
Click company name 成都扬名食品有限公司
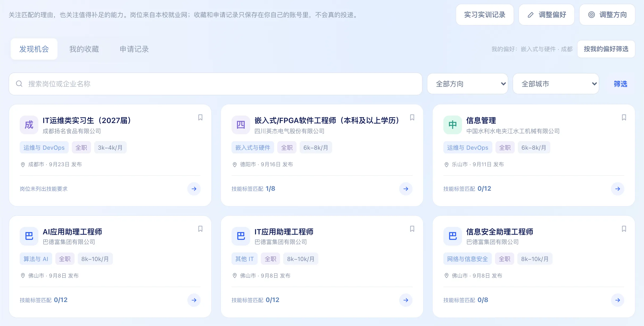[72, 131]
